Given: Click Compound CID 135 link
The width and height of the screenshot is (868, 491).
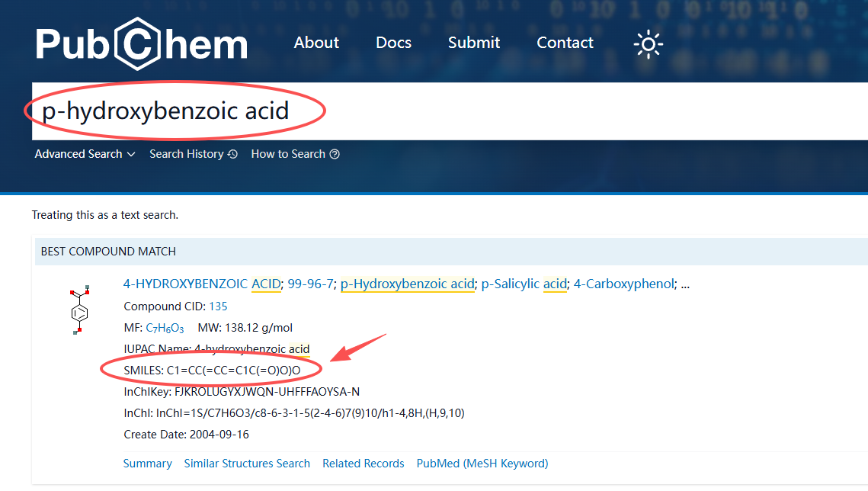Looking at the screenshot, I should coord(218,306).
